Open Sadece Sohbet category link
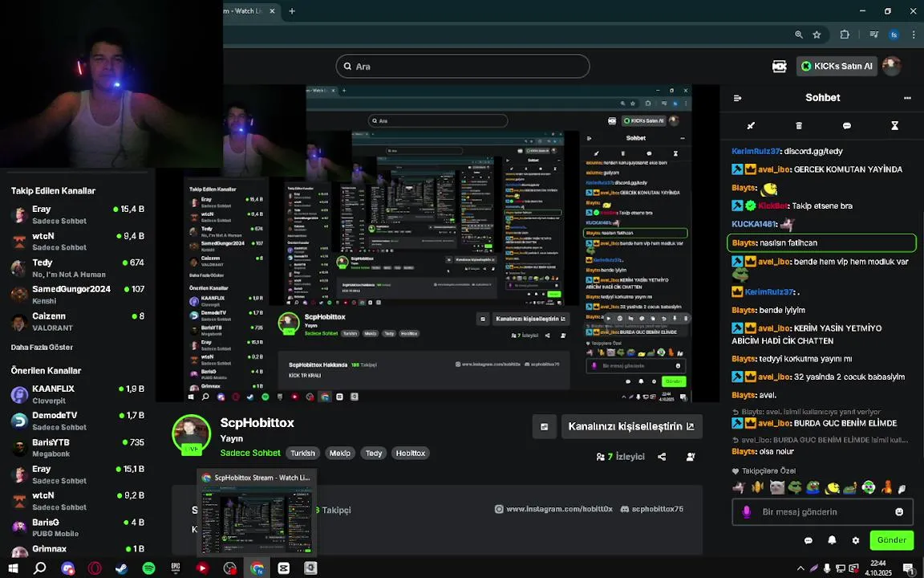The image size is (924, 578). [250, 453]
